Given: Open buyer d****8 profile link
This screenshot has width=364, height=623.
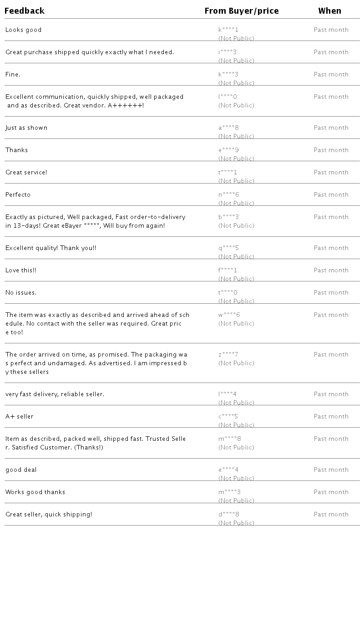Looking at the screenshot, I should 229,515.
